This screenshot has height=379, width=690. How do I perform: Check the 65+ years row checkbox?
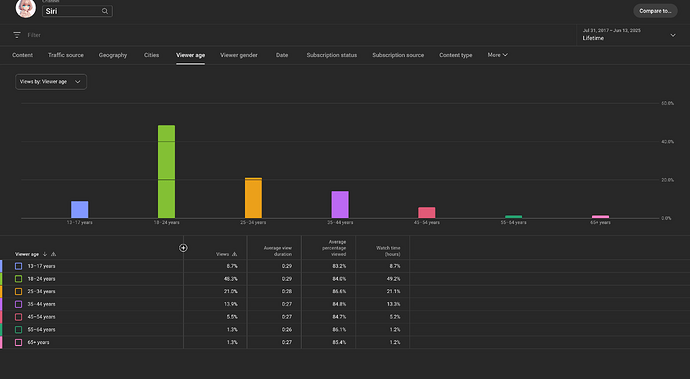coord(18,342)
